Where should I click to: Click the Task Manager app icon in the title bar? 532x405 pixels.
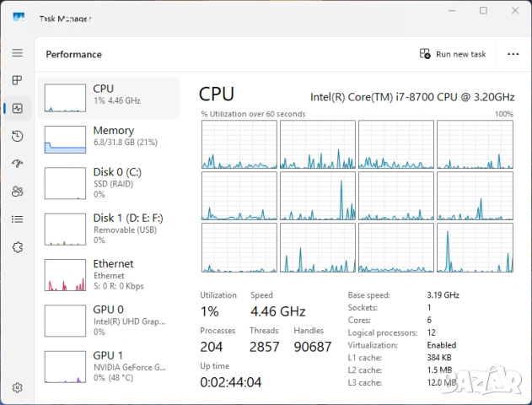pos(19,17)
